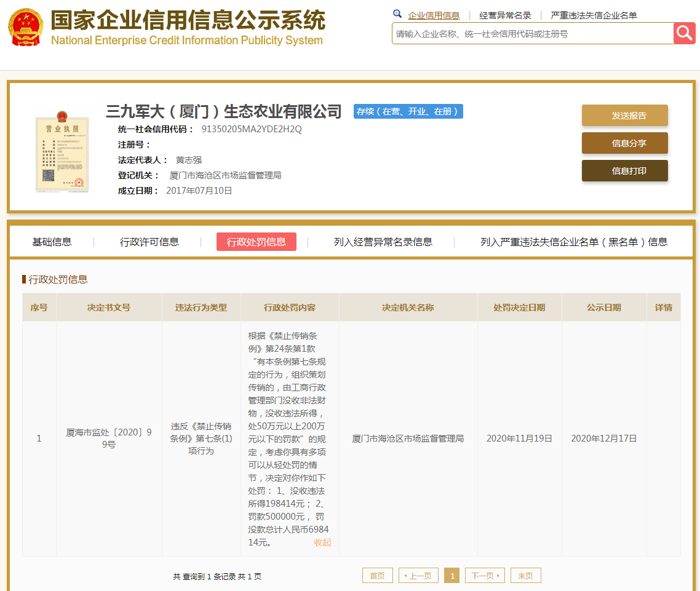Click the 信息打印 button
The height and width of the screenshot is (591, 700).
(624, 171)
